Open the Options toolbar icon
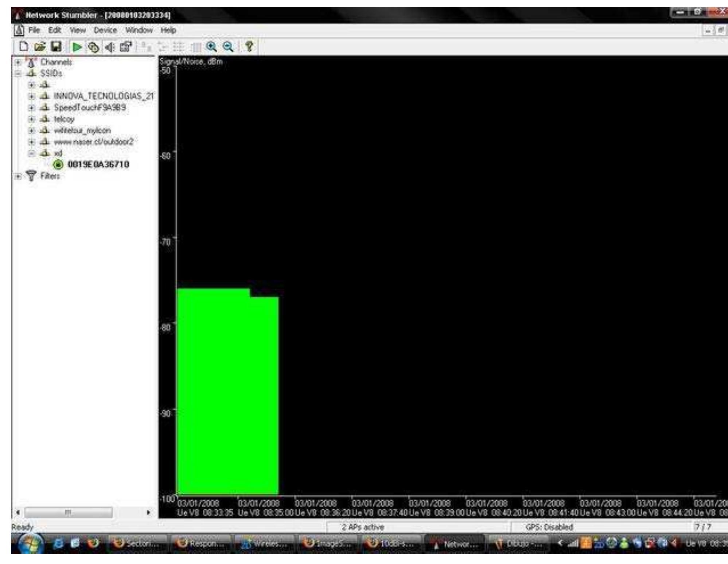The image size is (728, 564). (x=126, y=47)
